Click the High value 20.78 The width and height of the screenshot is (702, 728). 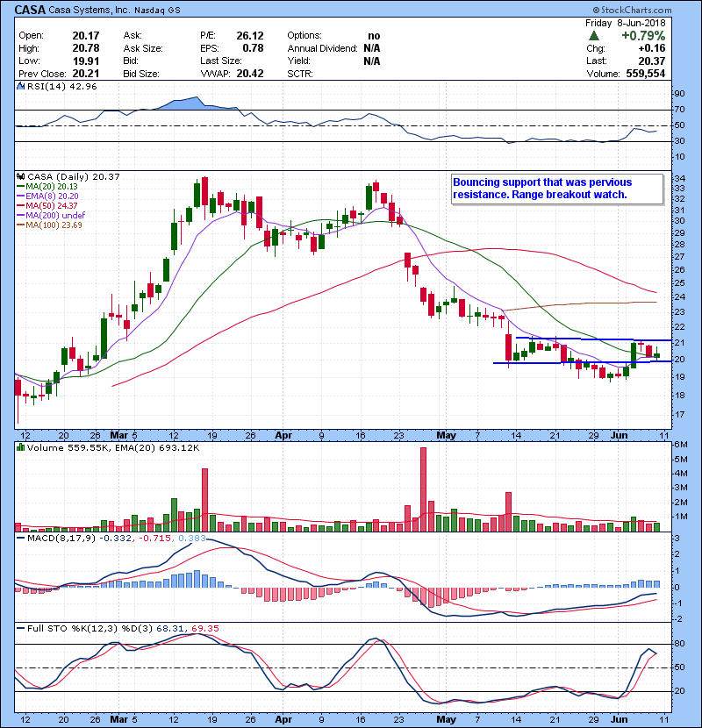86,48
